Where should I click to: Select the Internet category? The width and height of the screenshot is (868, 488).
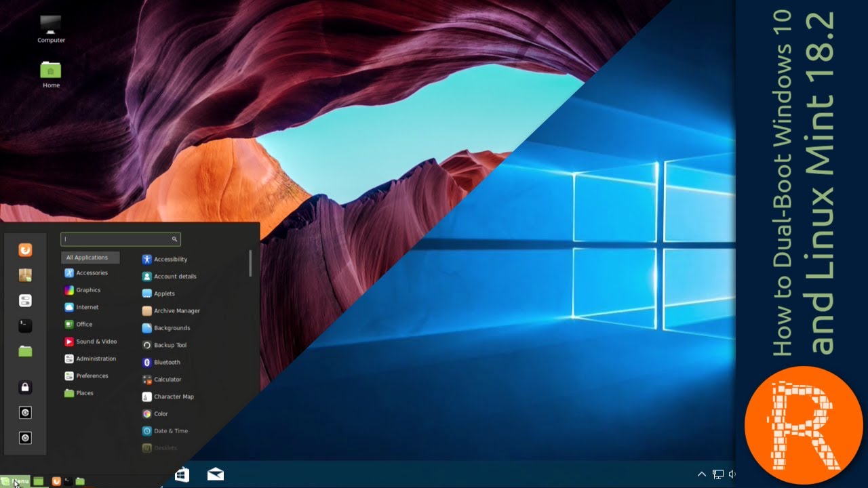[x=81, y=307]
